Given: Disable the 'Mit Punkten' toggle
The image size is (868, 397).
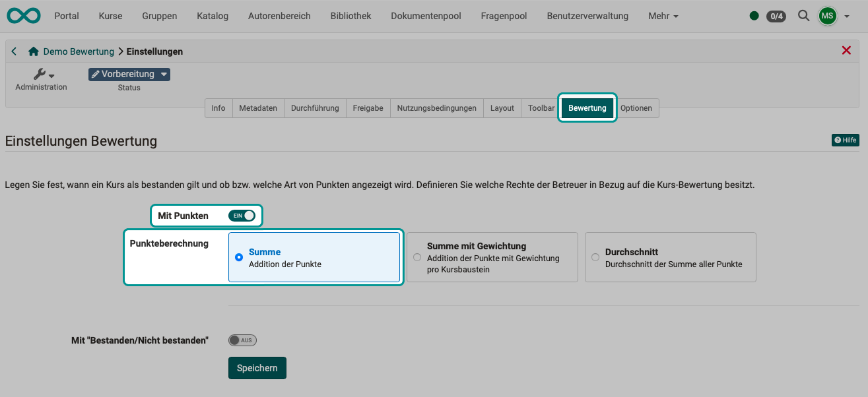Looking at the screenshot, I should pos(242,215).
